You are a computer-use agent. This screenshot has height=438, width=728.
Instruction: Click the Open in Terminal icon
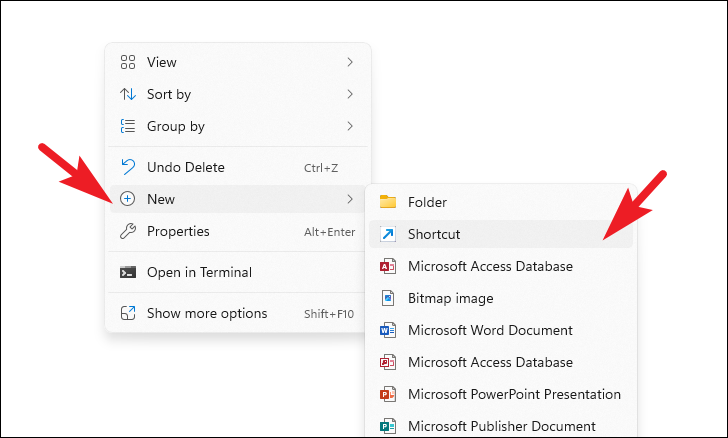(x=127, y=272)
